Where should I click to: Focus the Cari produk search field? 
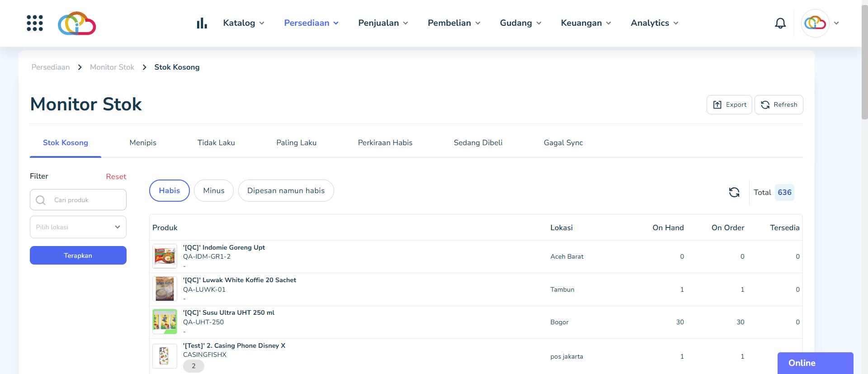[86, 200]
